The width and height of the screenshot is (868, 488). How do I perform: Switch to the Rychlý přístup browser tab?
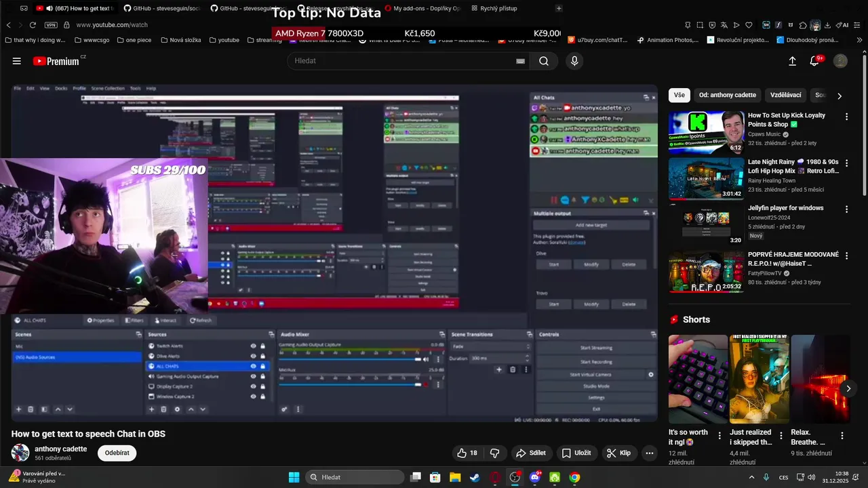pyautogui.click(x=493, y=8)
